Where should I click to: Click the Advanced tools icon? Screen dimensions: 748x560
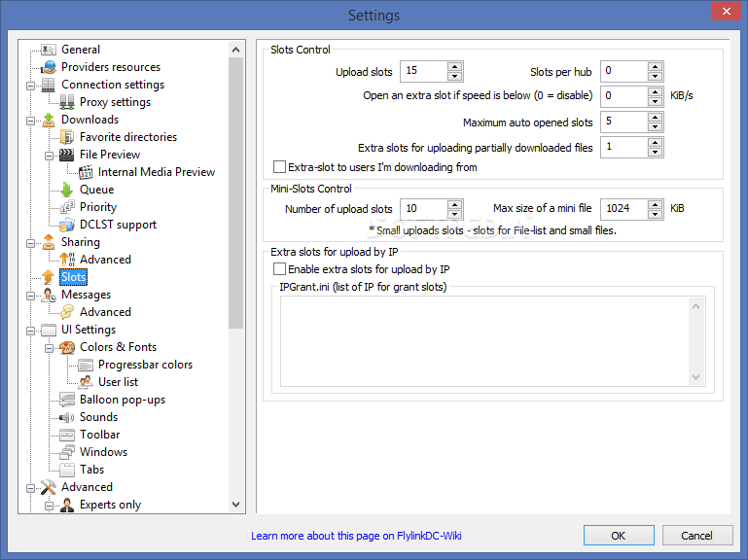coord(49,487)
